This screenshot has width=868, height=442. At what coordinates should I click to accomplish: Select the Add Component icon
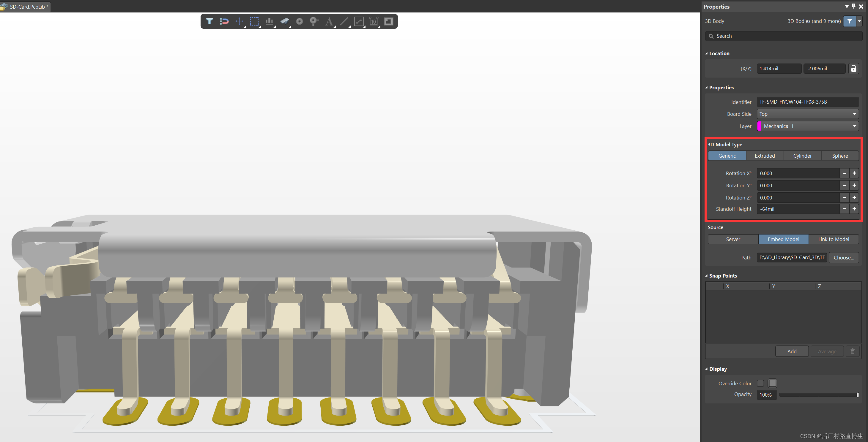tap(285, 21)
